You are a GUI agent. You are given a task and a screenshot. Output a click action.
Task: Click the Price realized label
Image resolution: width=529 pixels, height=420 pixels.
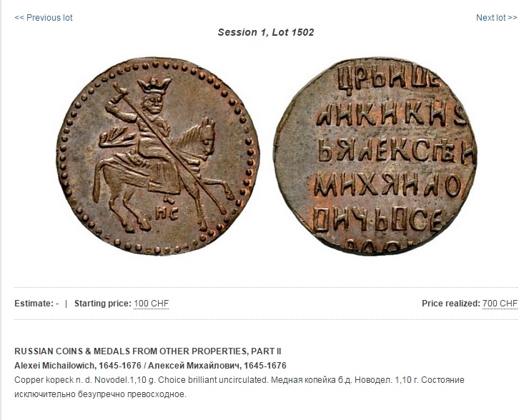pos(451,304)
